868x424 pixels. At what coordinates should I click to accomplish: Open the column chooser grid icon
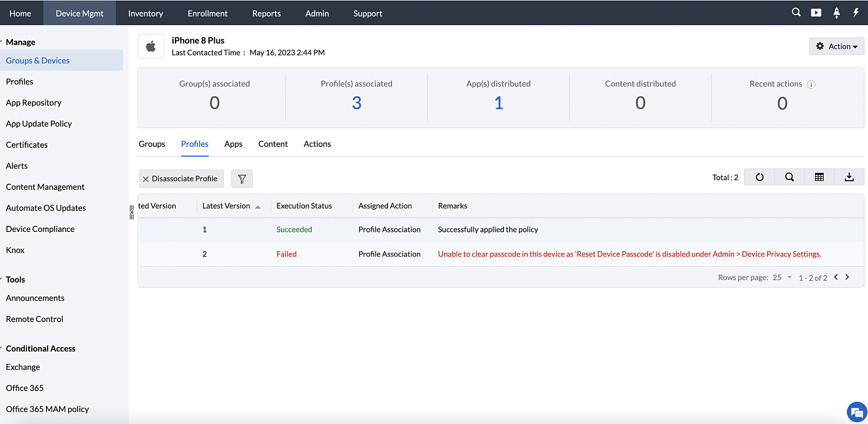(819, 177)
